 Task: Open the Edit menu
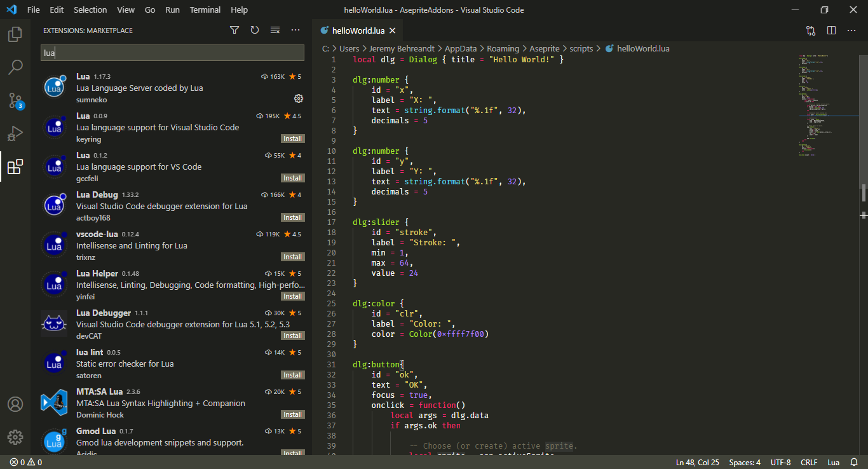tap(57, 10)
